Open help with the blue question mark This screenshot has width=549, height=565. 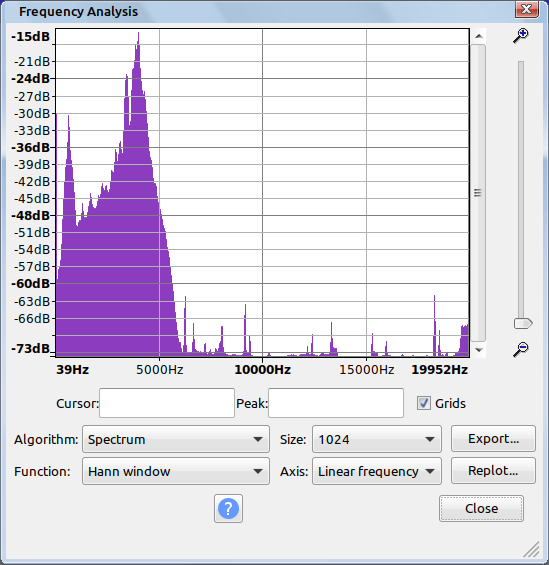[228, 508]
